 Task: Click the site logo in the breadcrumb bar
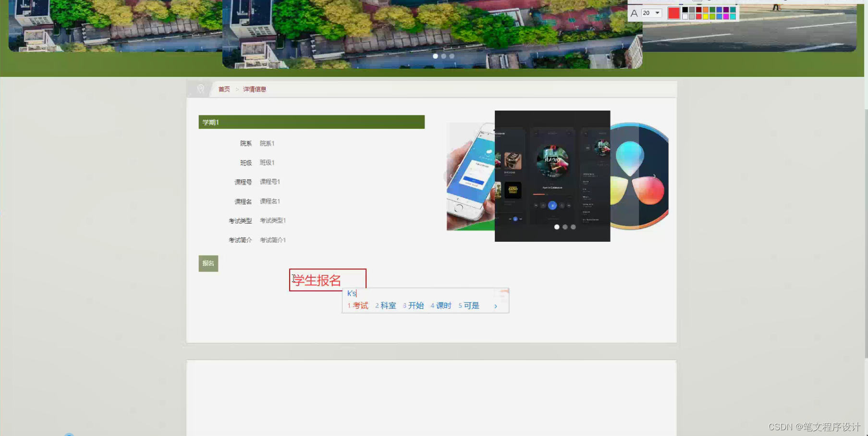point(201,89)
